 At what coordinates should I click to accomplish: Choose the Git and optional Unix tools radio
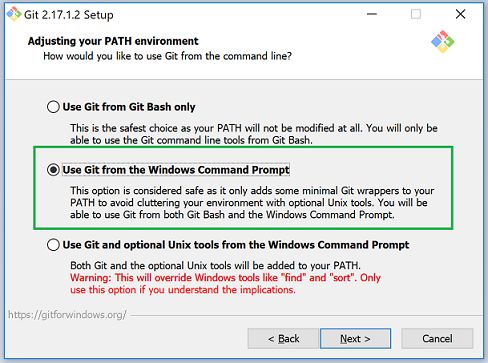53,245
